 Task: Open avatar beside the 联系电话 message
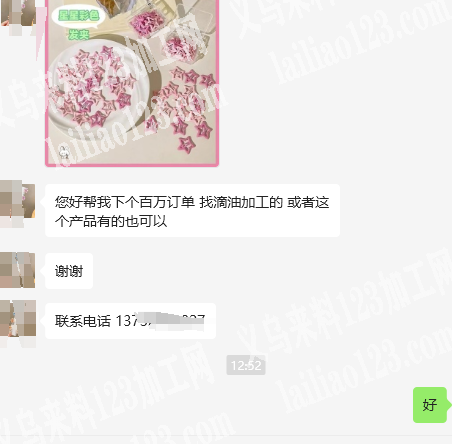pyautogui.click(x=18, y=322)
